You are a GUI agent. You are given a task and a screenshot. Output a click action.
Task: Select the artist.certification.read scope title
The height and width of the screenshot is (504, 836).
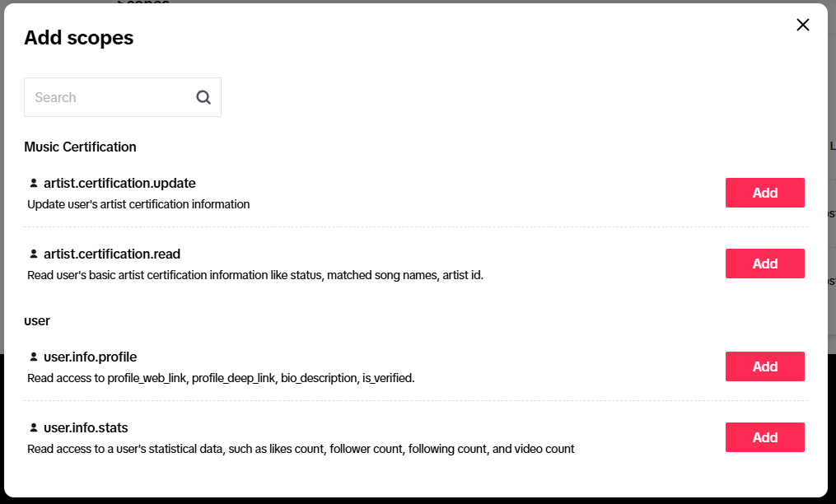112,254
